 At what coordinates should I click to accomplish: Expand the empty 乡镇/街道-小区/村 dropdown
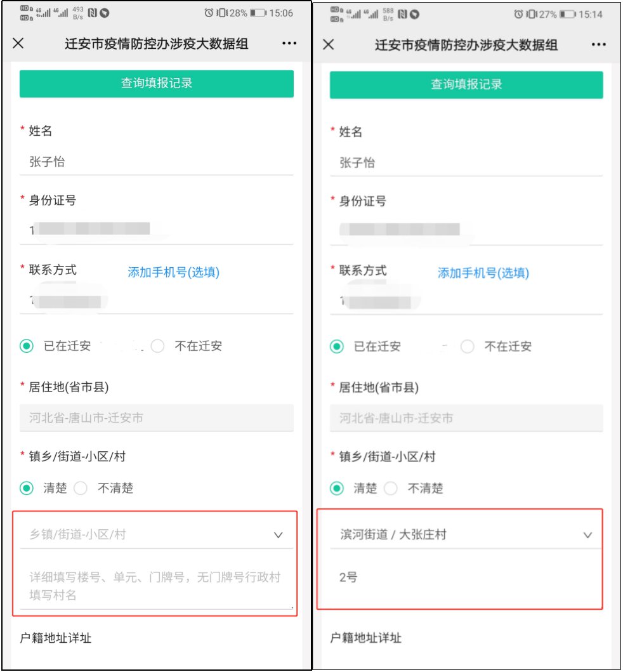(156, 535)
